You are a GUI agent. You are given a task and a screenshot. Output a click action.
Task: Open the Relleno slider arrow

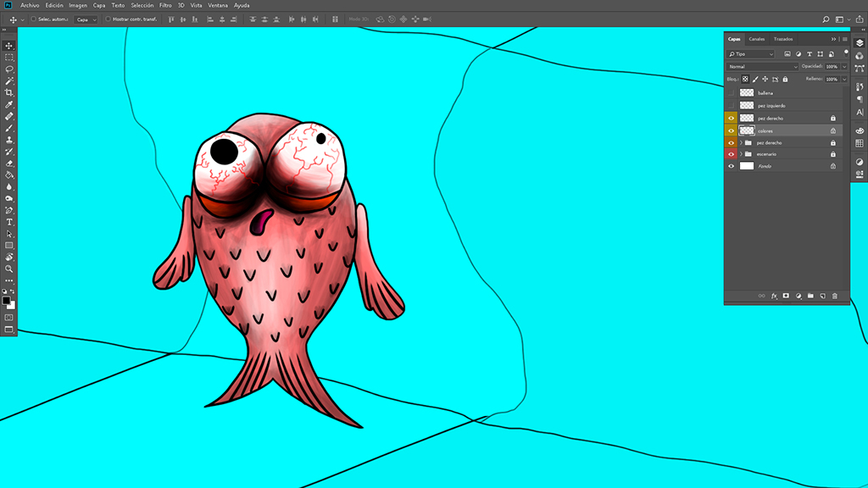pyautogui.click(x=845, y=79)
